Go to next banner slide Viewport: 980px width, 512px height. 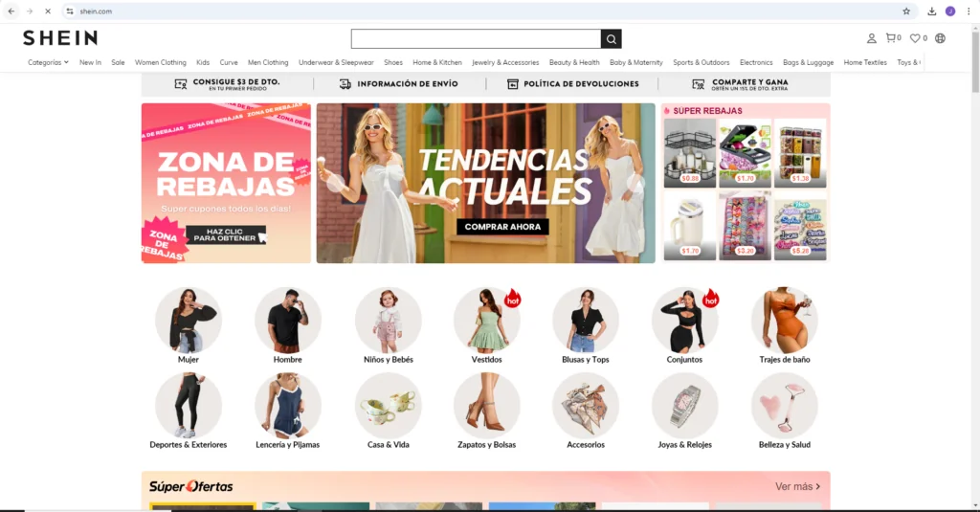(x=635, y=183)
